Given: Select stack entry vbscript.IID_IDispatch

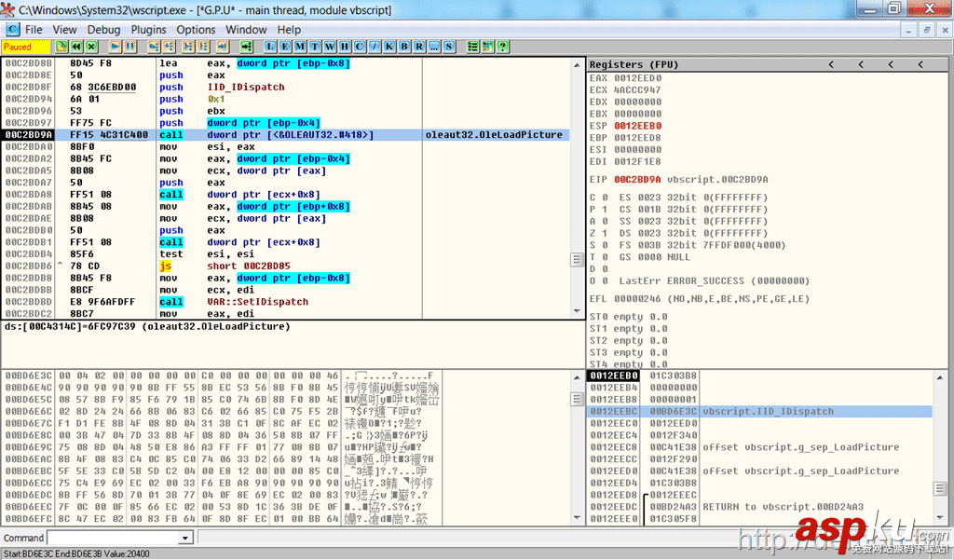Looking at the screenshot, I should pyautogui.click(x=760, y=412).
